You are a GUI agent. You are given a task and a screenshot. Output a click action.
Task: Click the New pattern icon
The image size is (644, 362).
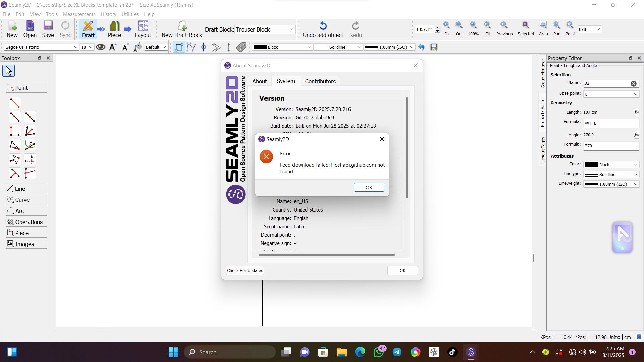tap(12, 29)
